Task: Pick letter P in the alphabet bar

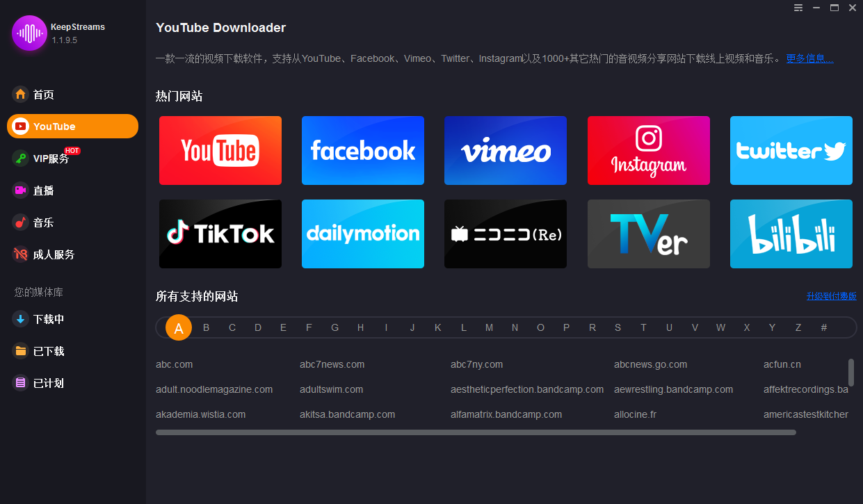Action: pyautogui.click(x=566, y=327)
